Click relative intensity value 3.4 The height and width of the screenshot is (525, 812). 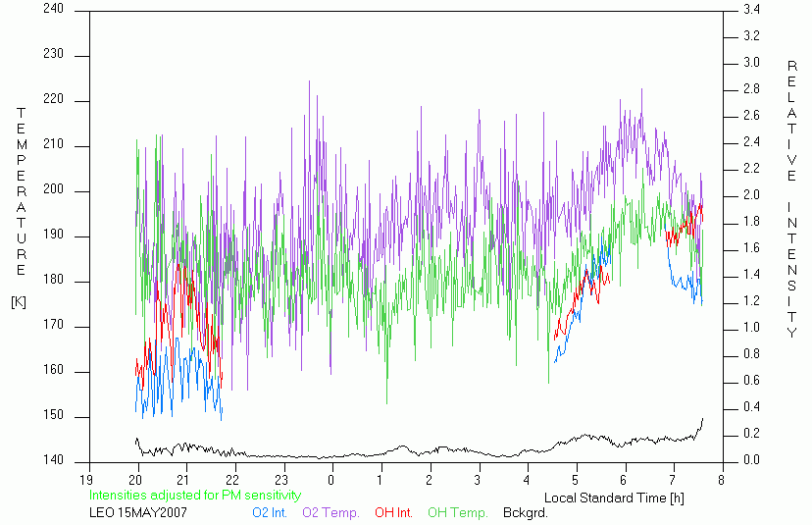click(751, 10)
